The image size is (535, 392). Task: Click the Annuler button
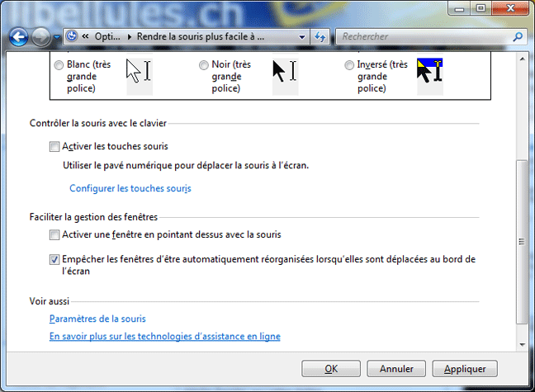pyautogui.click(x=396, y=369)
